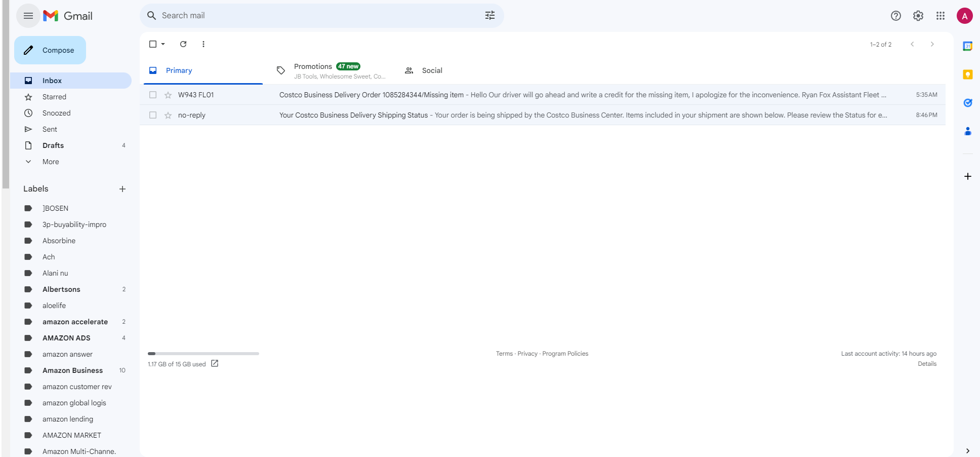Open the More options three-dot menu

coord(203,44)
